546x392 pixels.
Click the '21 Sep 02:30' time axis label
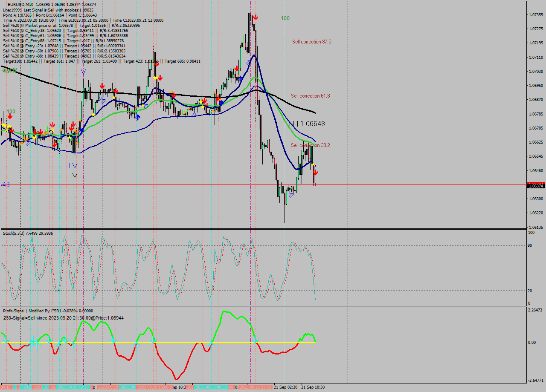point(285,387)
